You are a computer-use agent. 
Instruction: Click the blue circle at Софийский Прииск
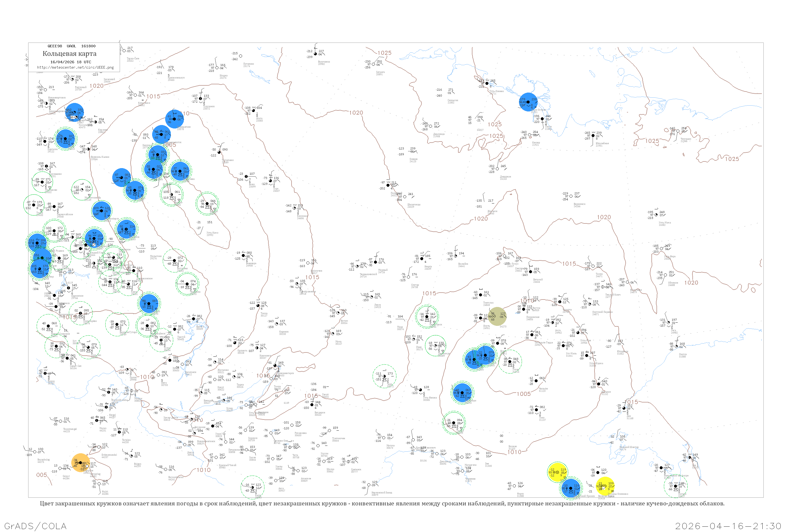tap(571, 488)
